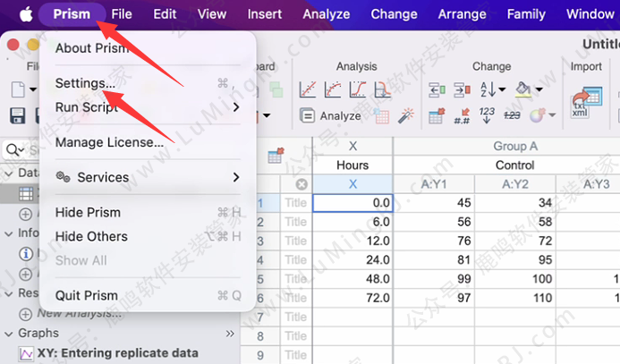620x364 pixels.
Task: Click the sigmoidal curve fit icon
Action: 356,89
